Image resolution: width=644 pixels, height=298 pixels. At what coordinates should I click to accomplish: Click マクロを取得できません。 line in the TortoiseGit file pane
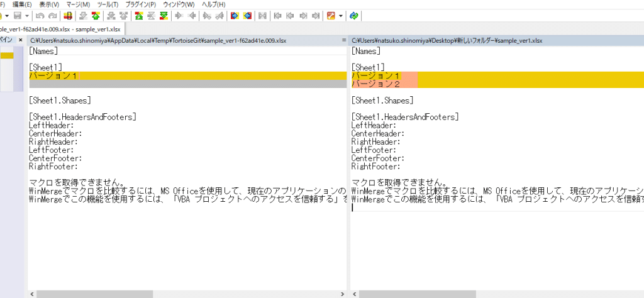77,182
